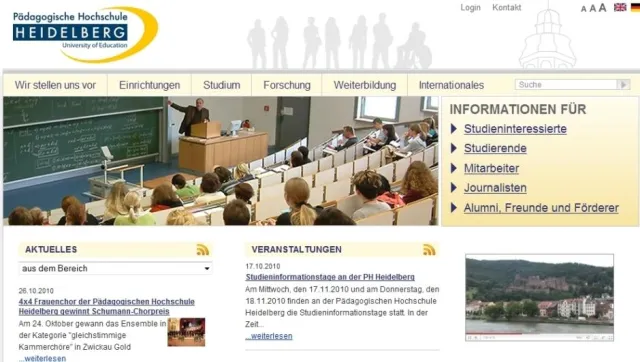Image resolution: width=640 pixels, height=362 pixels.
Task: Open the Einrichtungen menu
Action: click(149, 85)
